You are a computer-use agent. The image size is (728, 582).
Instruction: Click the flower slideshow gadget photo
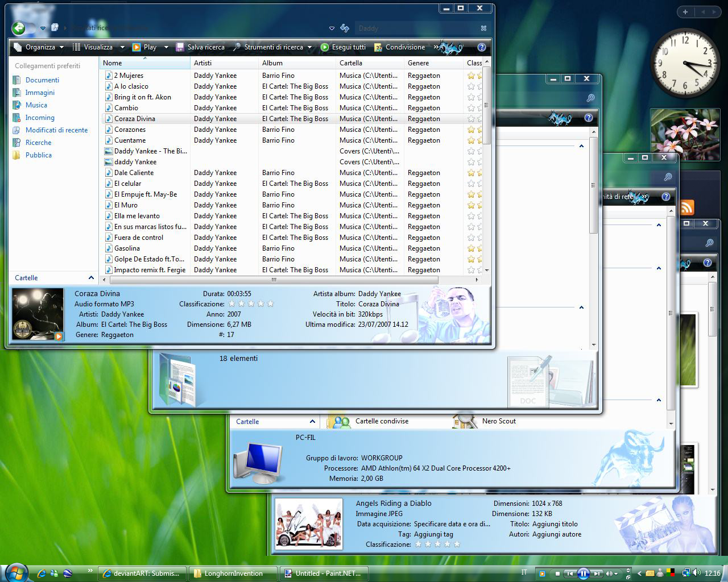point(685,135)
